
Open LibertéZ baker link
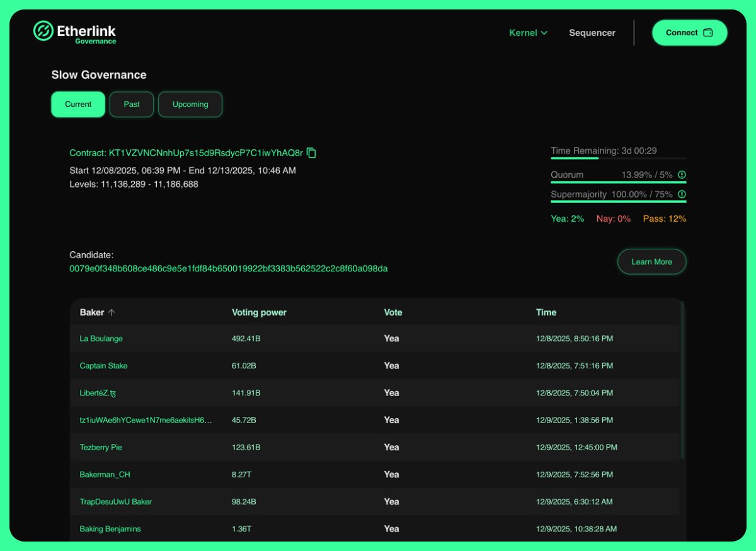pos(98,393)
